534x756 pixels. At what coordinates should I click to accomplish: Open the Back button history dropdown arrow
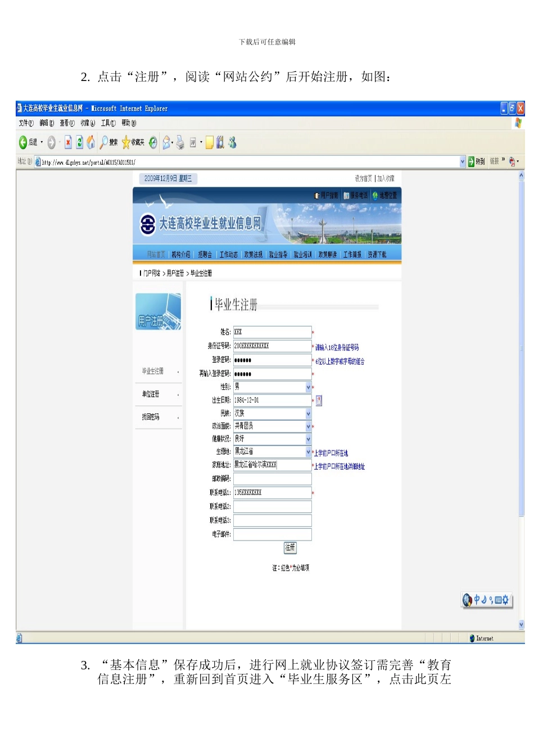42,142
